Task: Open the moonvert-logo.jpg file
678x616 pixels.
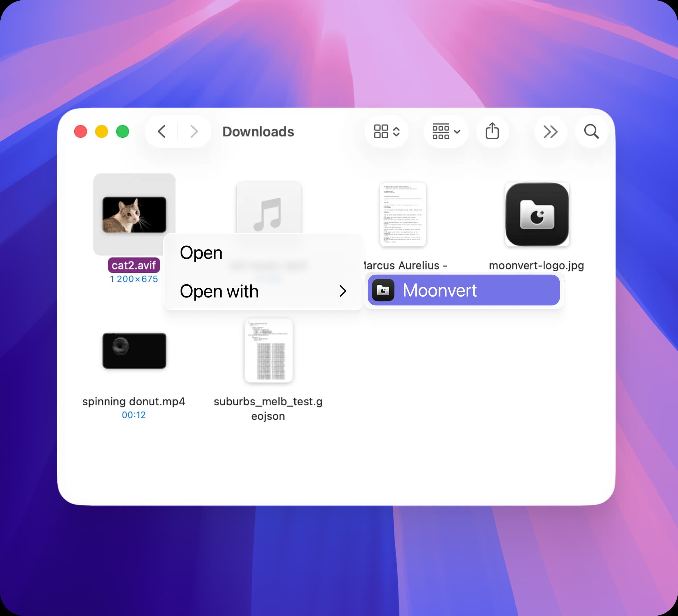Action: (537, 215)
